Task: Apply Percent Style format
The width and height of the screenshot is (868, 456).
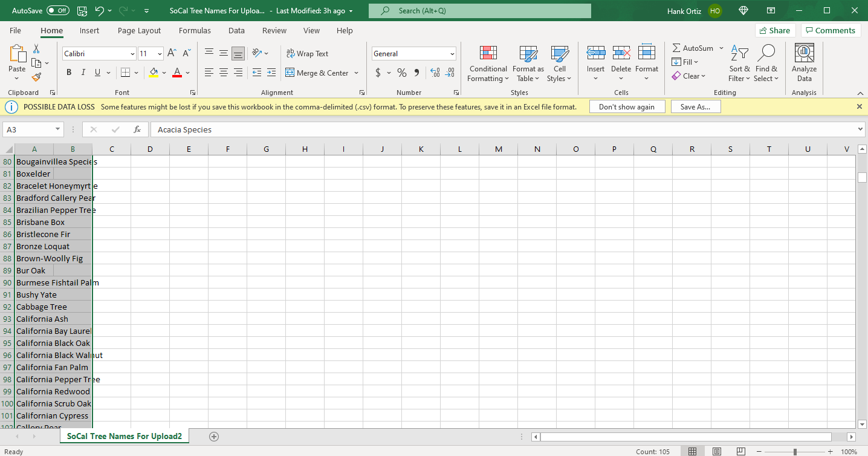Action: 402,73
